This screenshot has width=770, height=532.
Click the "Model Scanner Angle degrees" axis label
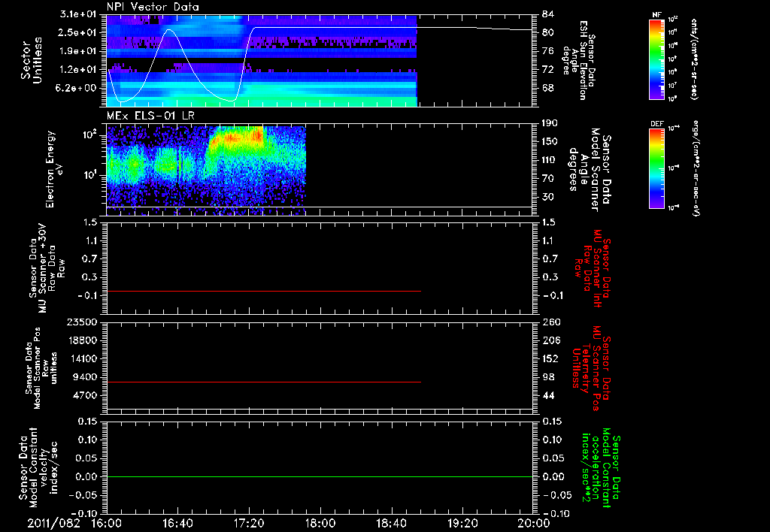(590, 170)
